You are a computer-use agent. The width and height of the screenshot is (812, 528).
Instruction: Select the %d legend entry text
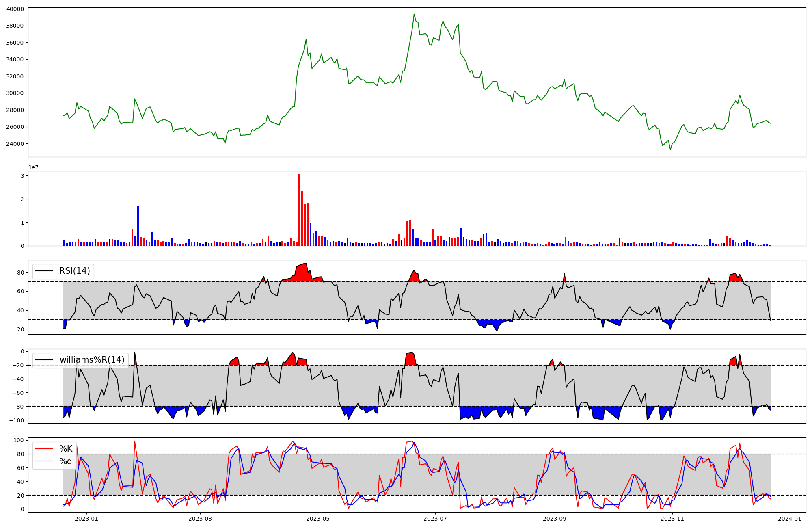[65, 461]
